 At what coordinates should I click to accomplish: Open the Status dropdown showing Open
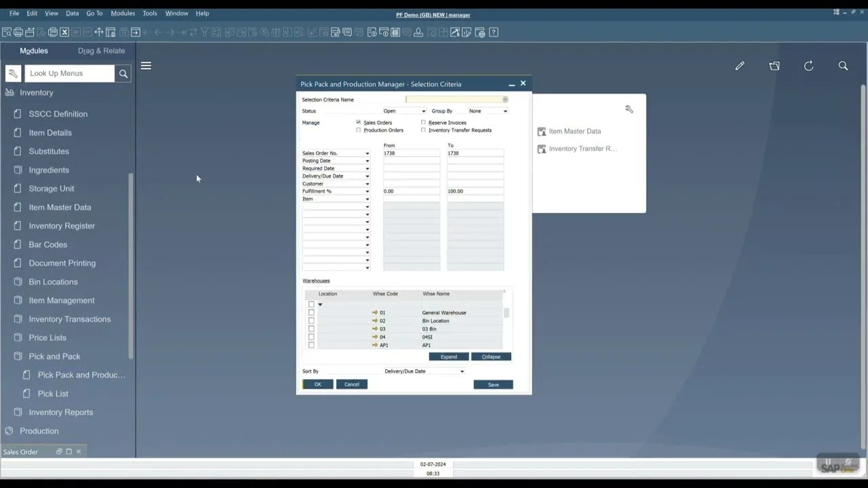pyautogui.click(x=405, y=111)
